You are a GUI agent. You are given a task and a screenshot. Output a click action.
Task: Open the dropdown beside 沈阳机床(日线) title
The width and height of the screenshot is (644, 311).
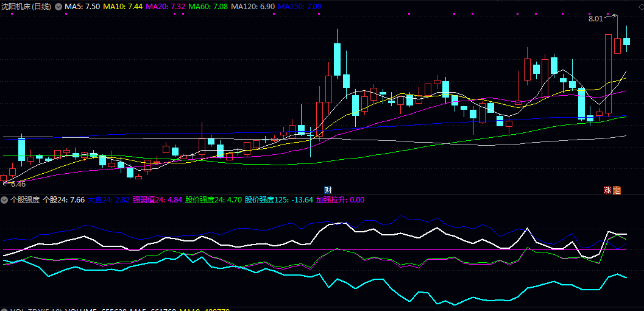click(58, 7)
